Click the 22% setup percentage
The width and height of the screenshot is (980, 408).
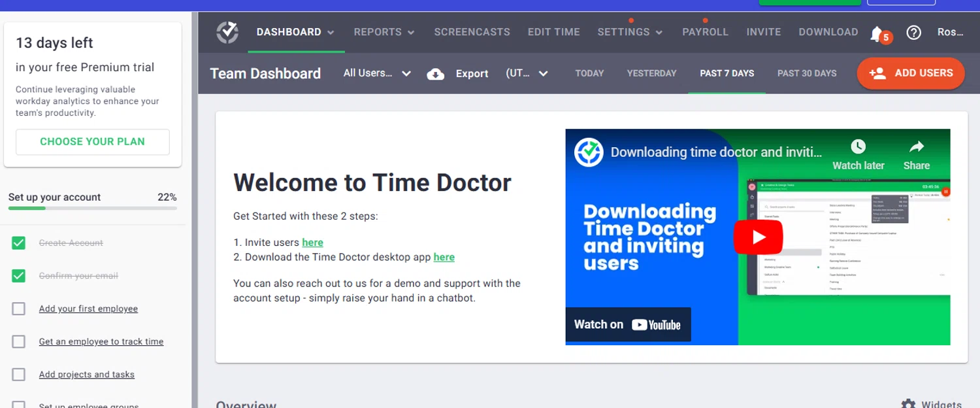click(167, 197)
